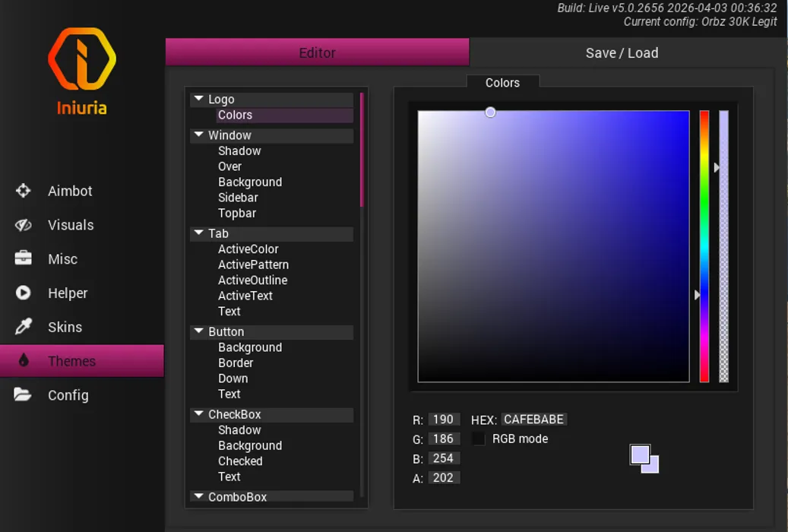Viewport: 788px width, 532px height.
Task: Click the tree list scrollbar
Action: tap(362, 150)
